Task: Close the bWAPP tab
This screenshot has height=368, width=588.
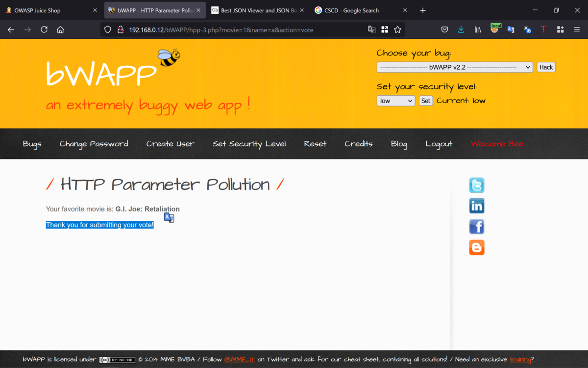Action: point(198,10)
